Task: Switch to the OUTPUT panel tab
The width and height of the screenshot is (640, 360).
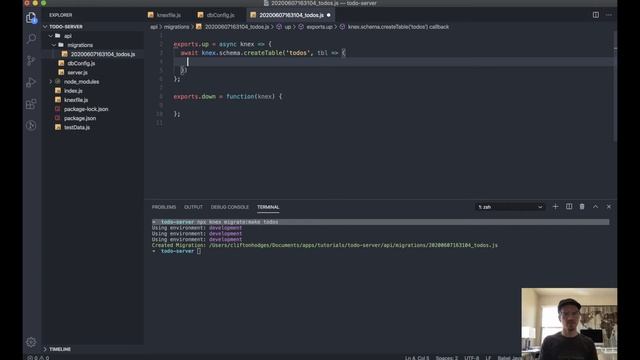Action: 193,207
